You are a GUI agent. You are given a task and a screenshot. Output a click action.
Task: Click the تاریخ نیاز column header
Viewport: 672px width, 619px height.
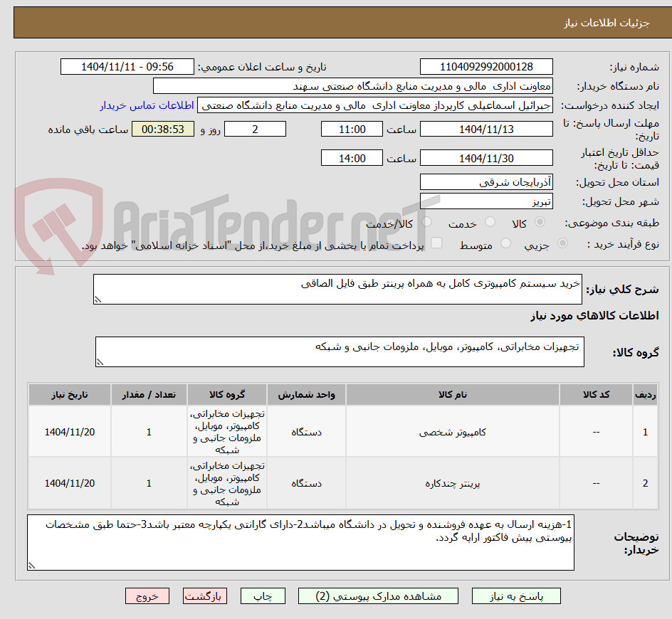point(70,395)
